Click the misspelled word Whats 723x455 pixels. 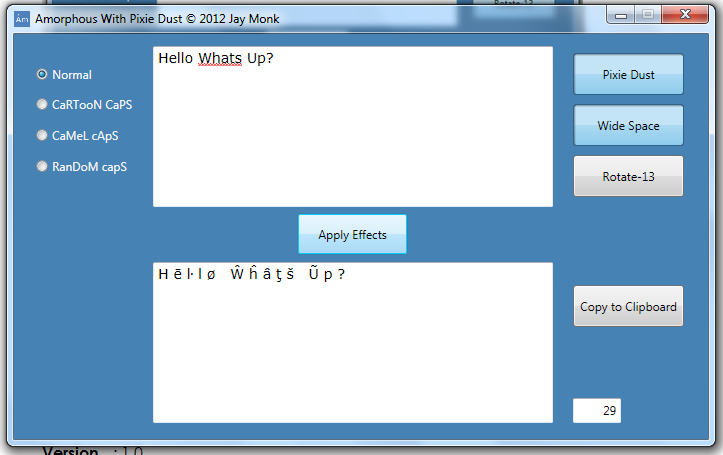tap(220, 59)
